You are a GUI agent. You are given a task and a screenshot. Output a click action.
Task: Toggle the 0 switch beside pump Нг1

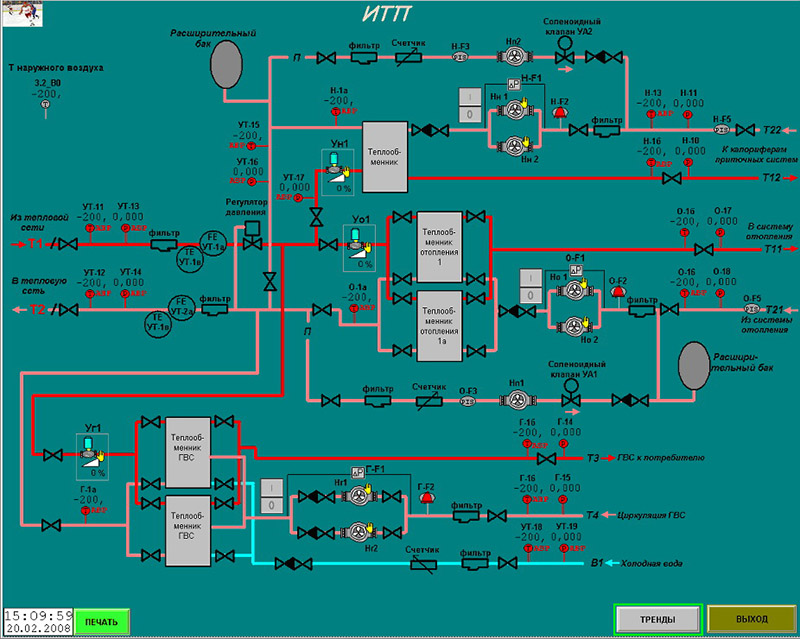pyautogui.click(x=271, y=505)
